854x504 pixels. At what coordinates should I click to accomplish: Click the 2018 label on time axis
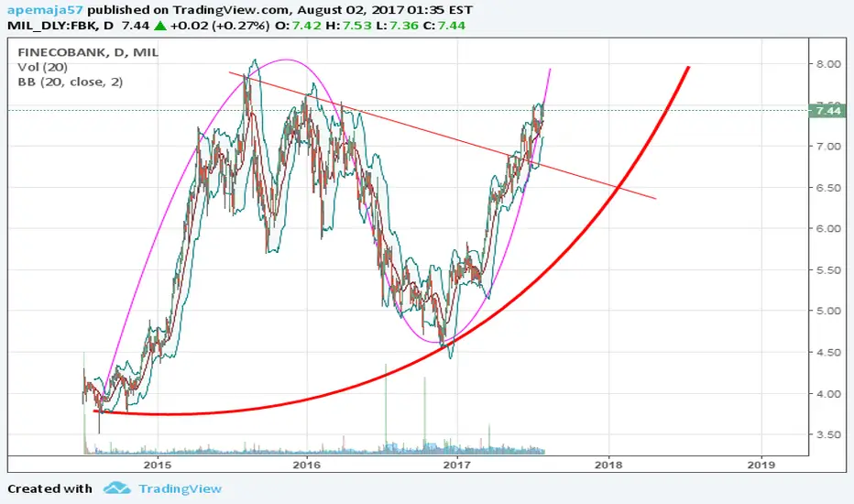pos(608,465)
